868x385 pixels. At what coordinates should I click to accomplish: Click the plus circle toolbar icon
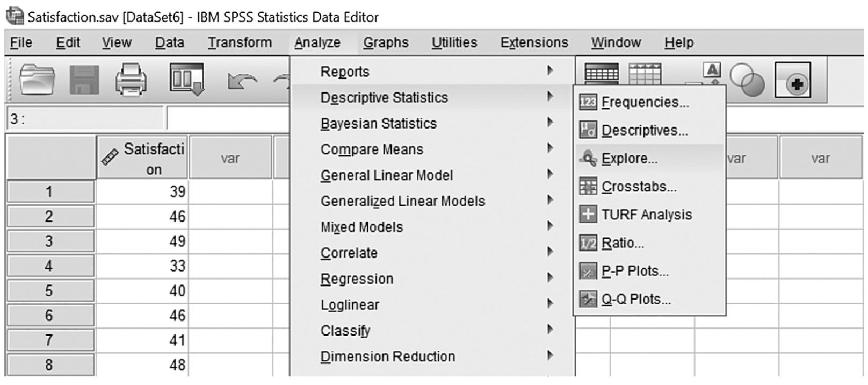point(792,81)
